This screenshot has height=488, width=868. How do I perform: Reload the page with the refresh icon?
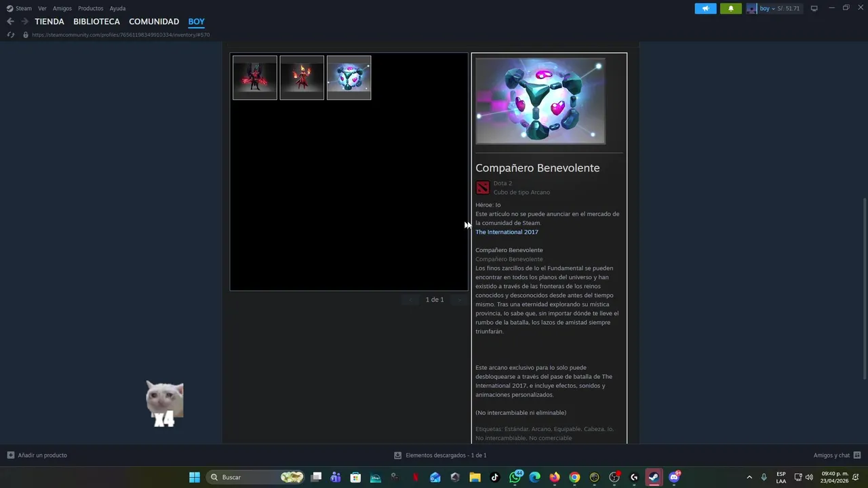[x=10, y=35]
